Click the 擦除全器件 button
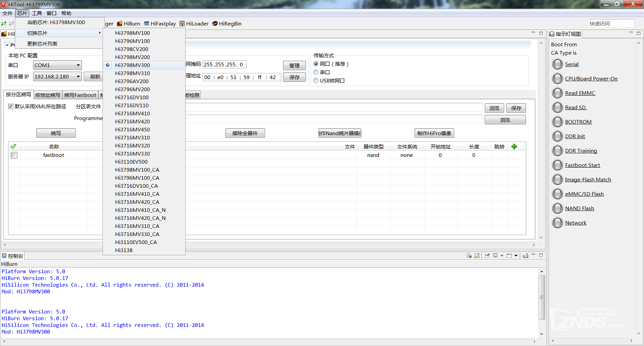Screen dimensions: 644x346 tap(245, 133)
